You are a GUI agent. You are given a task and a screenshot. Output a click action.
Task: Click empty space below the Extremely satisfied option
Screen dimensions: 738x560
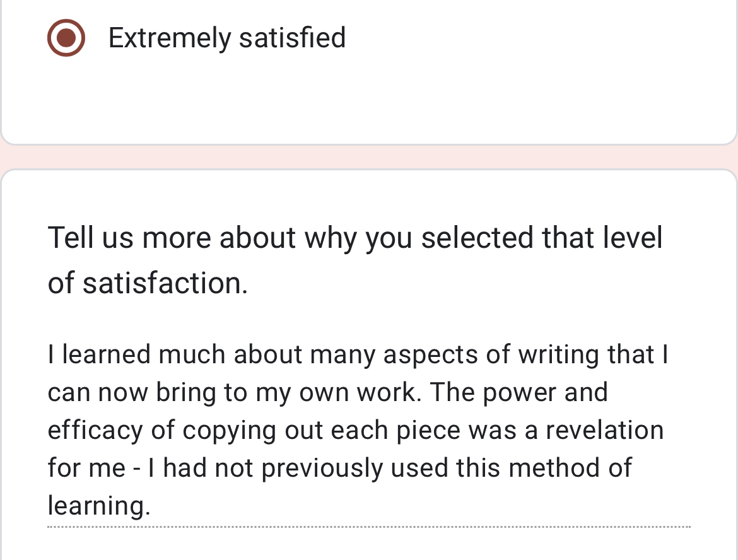pyautogui.click(x=369, y=101)
